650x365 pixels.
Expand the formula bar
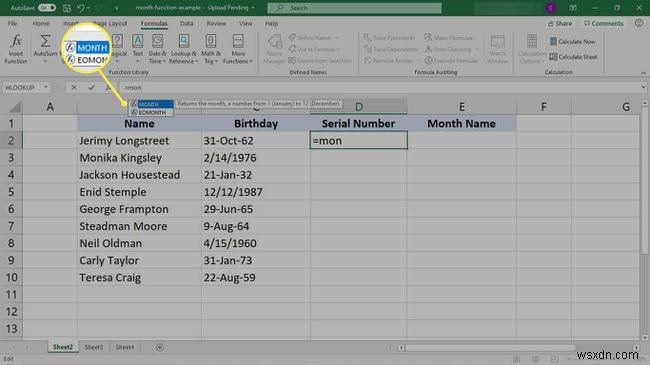[643, 88]
